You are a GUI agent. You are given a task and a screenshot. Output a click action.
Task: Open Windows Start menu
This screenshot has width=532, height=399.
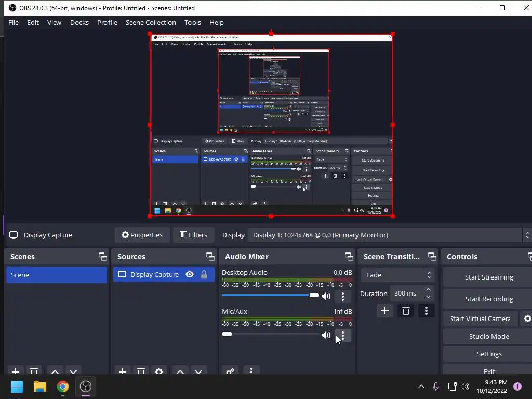coord(17,387)
